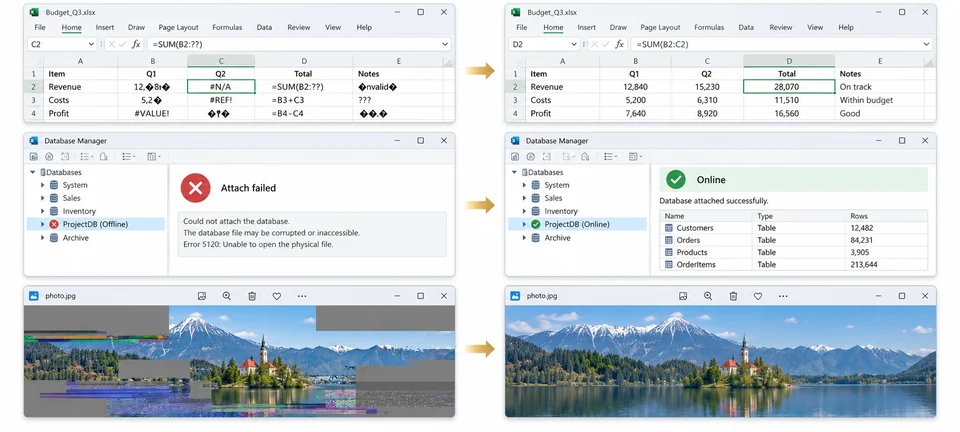Open the Name Box dropdown showing C2

tap(91, 44)
